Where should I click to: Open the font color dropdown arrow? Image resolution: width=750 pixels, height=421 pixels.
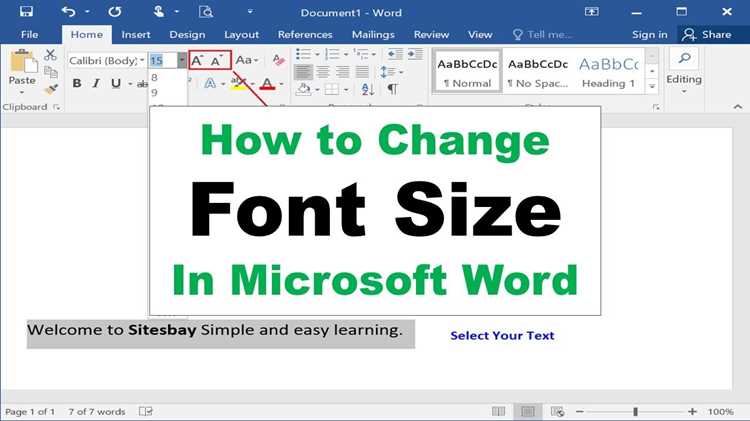pyautogui.click(x=281, y=84)
